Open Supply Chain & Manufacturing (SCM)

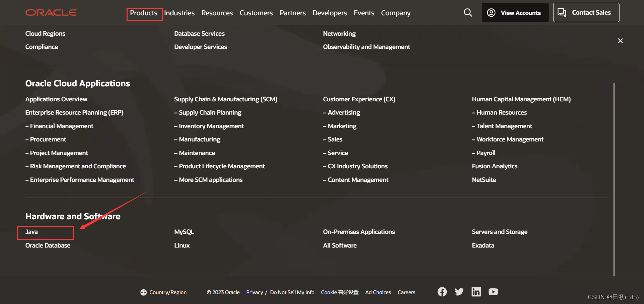coord(226,99)
